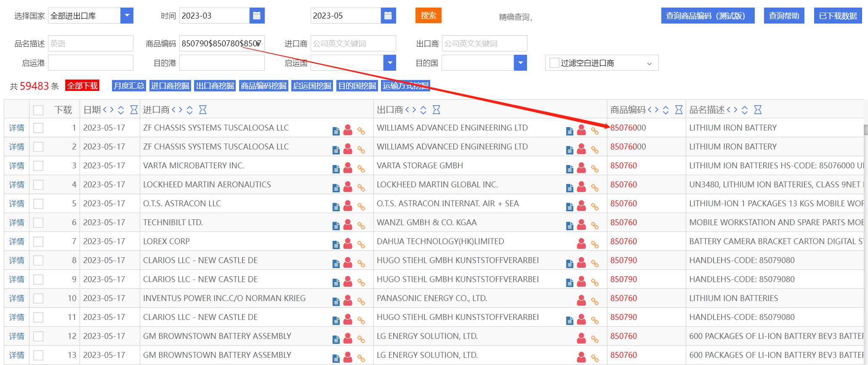Click document icon for VARTA MICROBATTERY INC. importer

(x=336, y=169)
